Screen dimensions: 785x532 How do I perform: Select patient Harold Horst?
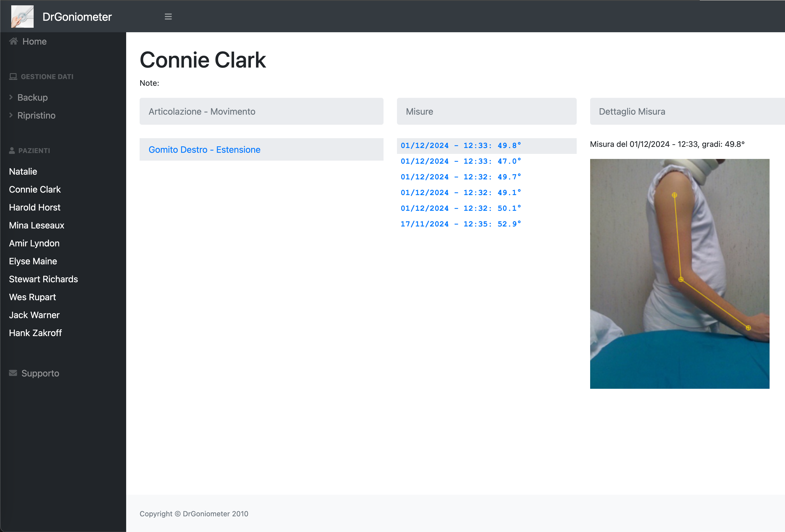tap(35, 207)
